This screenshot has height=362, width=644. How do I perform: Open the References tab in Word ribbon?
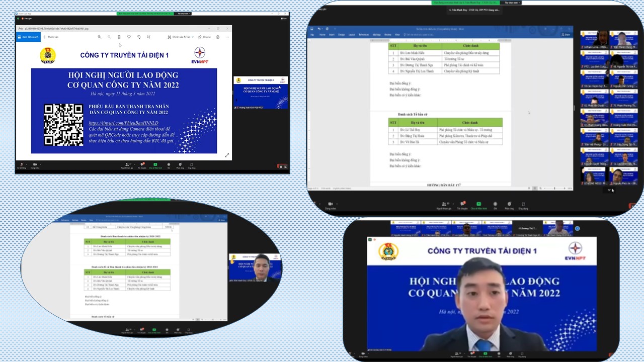pyautogui.click(x=364, y=35)
